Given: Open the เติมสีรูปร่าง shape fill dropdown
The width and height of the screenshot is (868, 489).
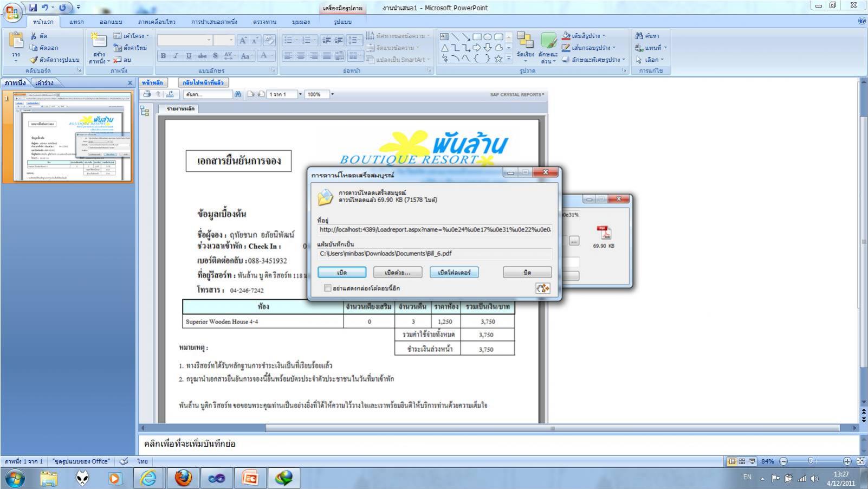Looking at the screenshot, I should coord(584,36).
